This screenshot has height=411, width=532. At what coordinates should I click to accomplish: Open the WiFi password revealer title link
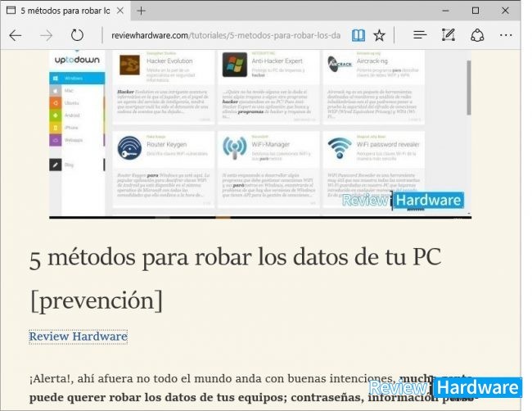(x=388, y=144)
